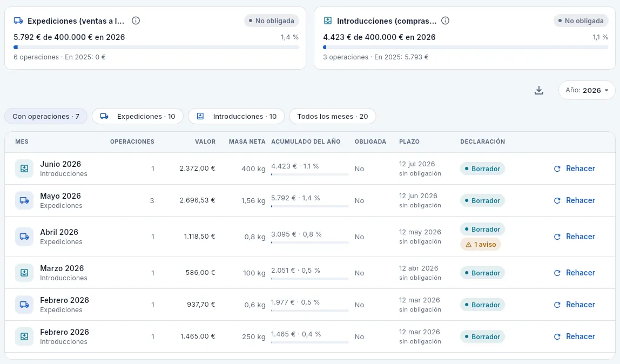
Task: Click the Borrador badge for Junio 2026
Action: pos(482,168)
